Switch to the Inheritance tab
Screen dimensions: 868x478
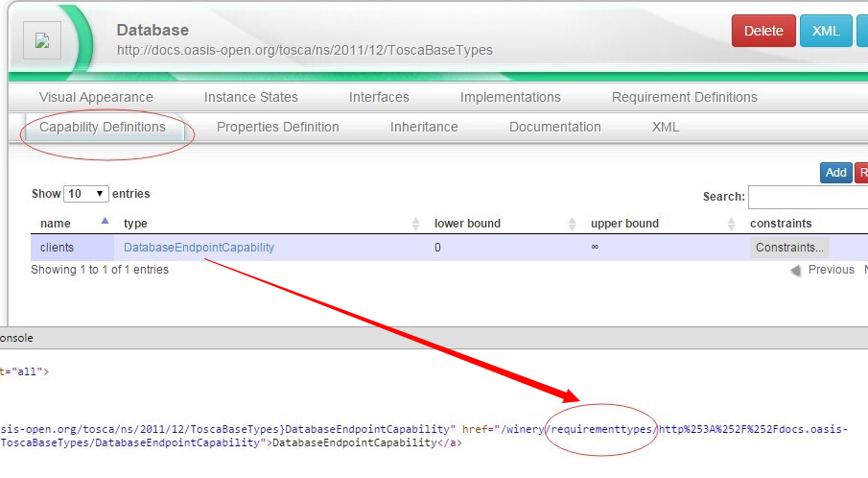point(424,127)
